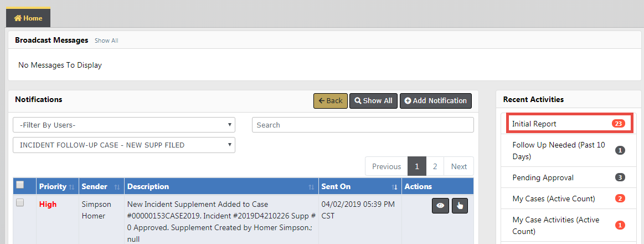Click into the Search input field
Viewport: 644px width, 244px height.
[x=363, y=125]
